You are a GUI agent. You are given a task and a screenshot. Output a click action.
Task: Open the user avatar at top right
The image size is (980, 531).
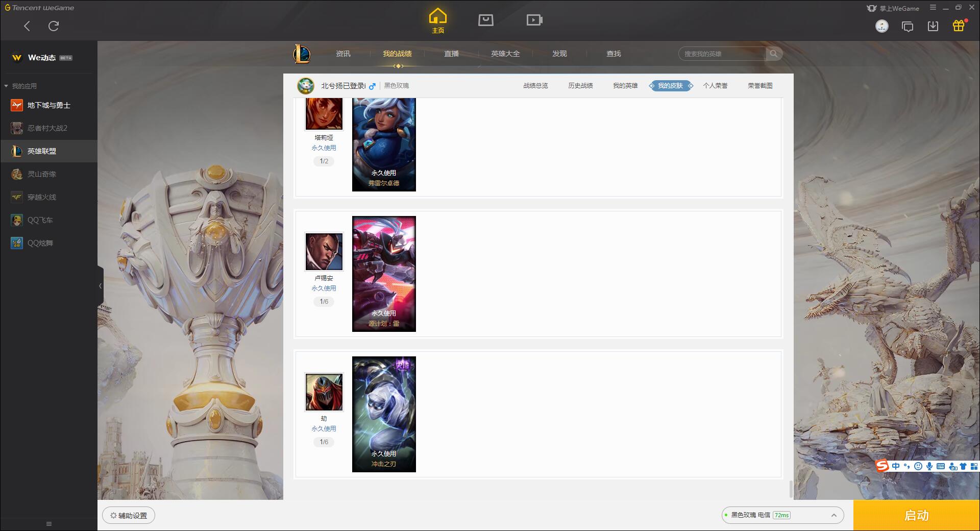(882, 26)
